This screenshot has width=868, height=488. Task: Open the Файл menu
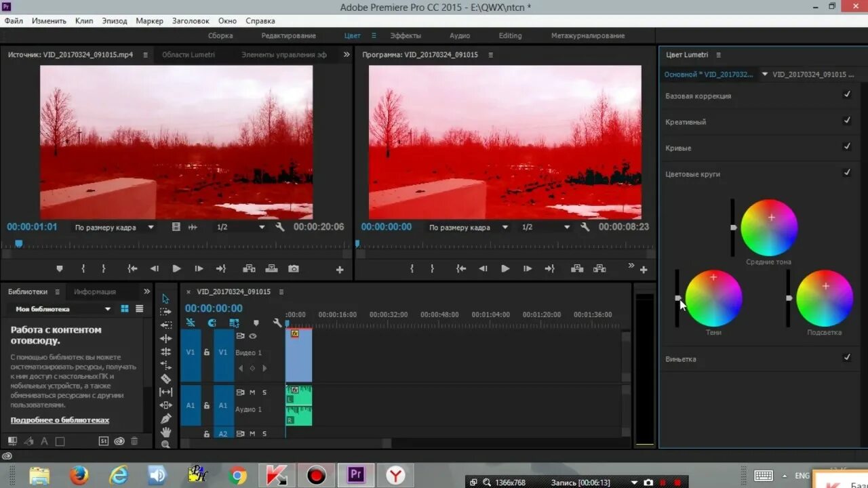tap(14, 21)
